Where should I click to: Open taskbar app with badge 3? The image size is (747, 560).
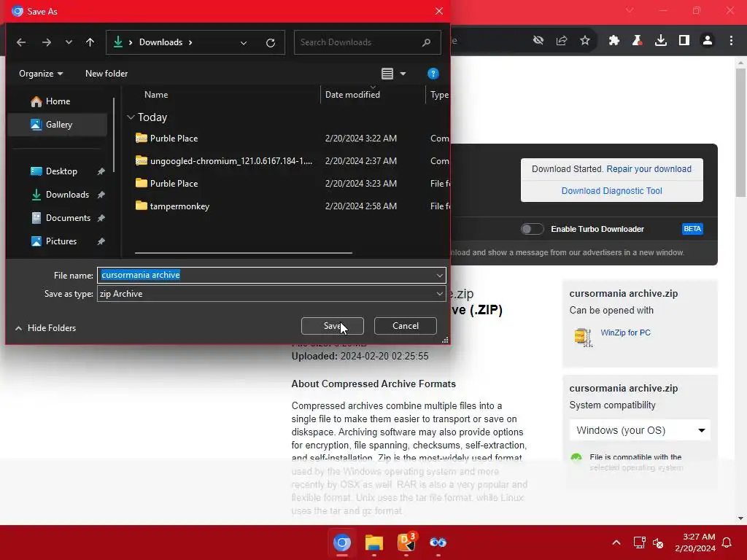[406, 542]
